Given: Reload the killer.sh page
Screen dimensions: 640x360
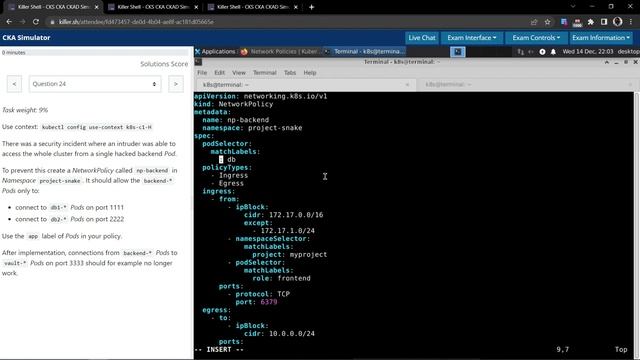Looking at the screenshot, I should coord(36,22).
